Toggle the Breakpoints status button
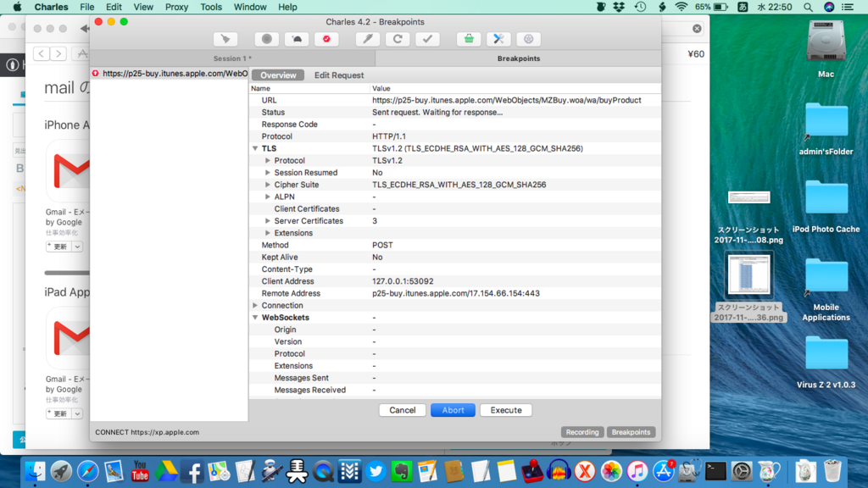Viewport: 868px width, 488px height. (631, 432)
